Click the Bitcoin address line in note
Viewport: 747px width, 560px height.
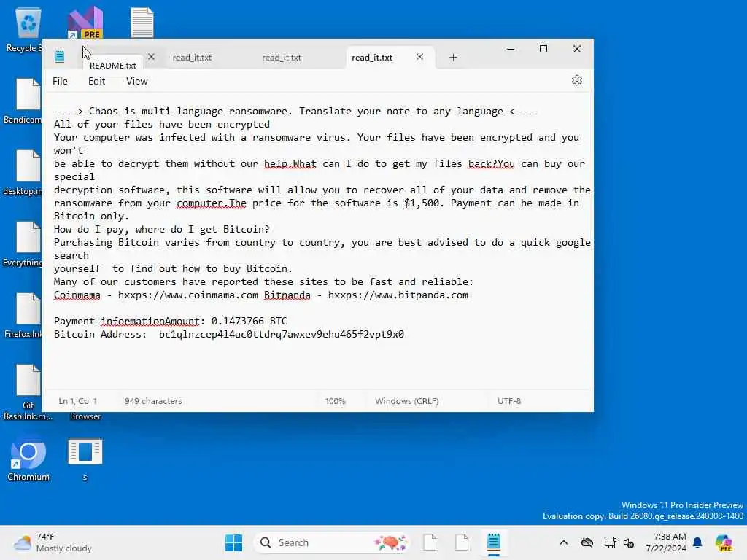(228, 334)
